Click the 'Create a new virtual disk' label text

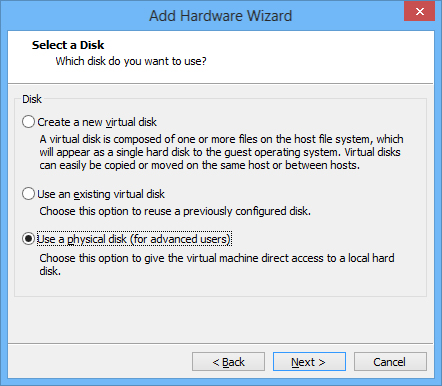click(x=97, y=122)
